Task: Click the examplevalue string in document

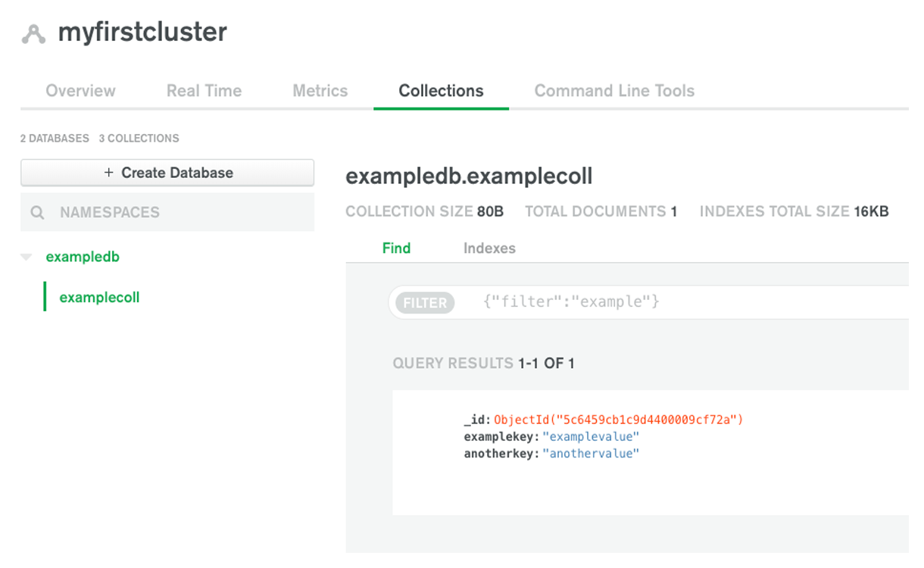Action: [x=592, y=437]
